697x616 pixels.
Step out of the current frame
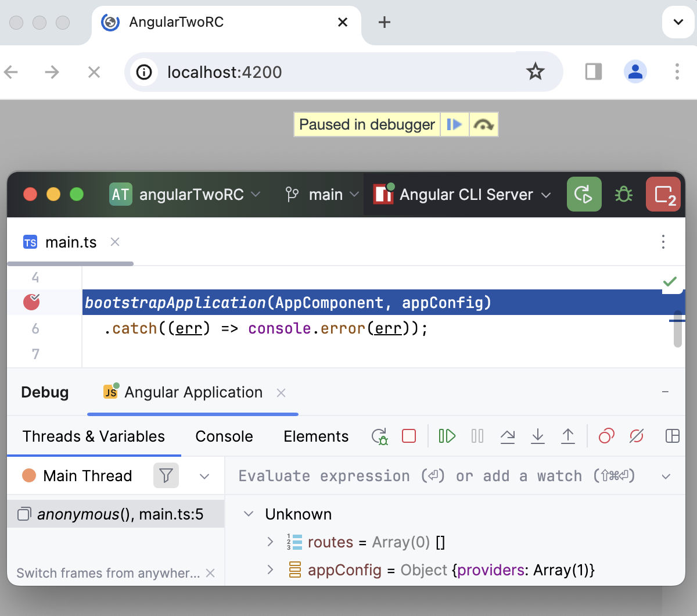click(568, 436)
